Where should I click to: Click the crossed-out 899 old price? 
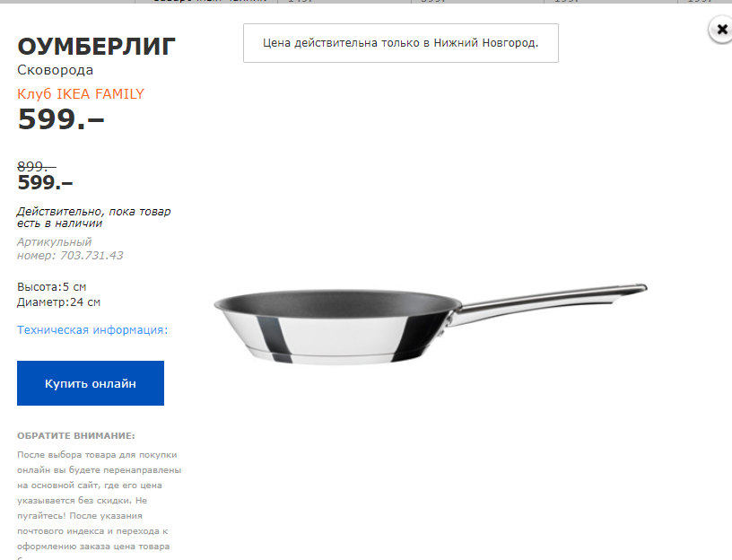click(37, 166)
